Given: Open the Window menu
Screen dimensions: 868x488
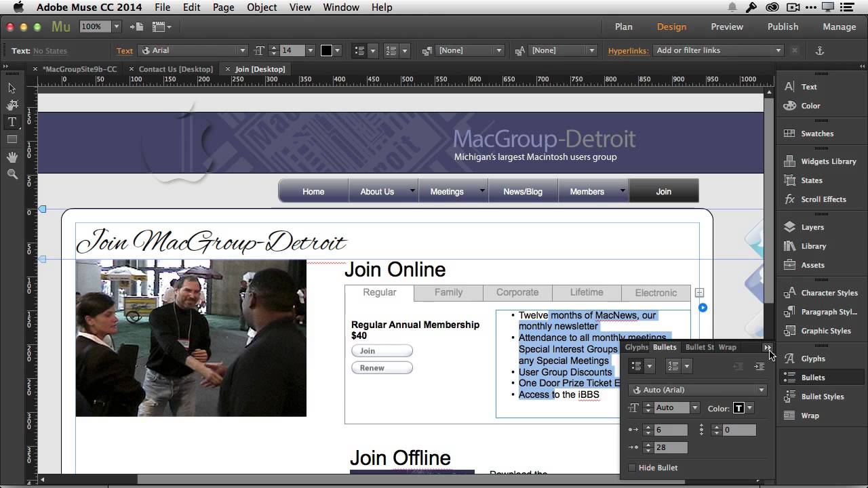Looking at the screenshot, I should click(x=341, y=7).
